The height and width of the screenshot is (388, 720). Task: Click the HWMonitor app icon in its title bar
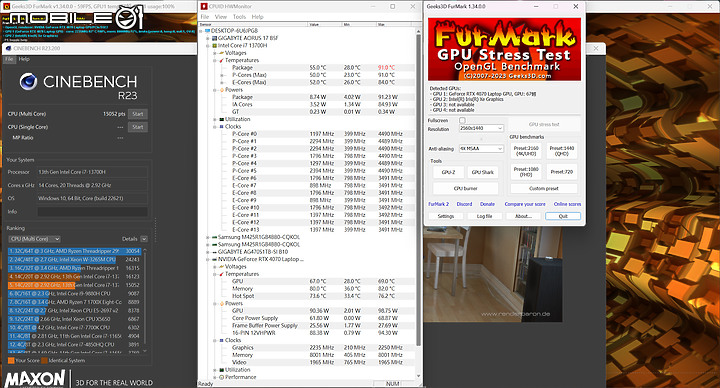(x=204, y=6)
